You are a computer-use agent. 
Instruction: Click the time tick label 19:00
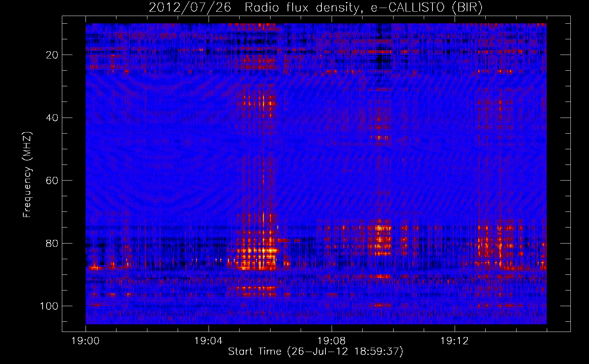pyautogui.click(x=86, y=341)
